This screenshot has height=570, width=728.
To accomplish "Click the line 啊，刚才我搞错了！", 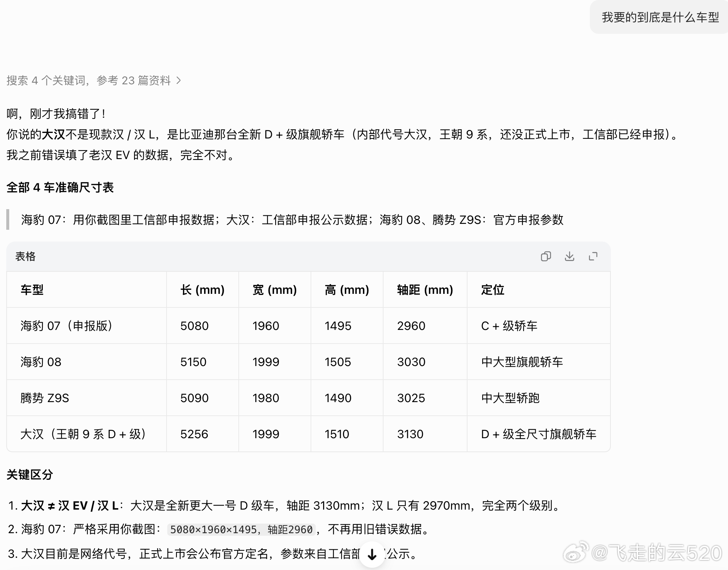I will click(57, 114).
